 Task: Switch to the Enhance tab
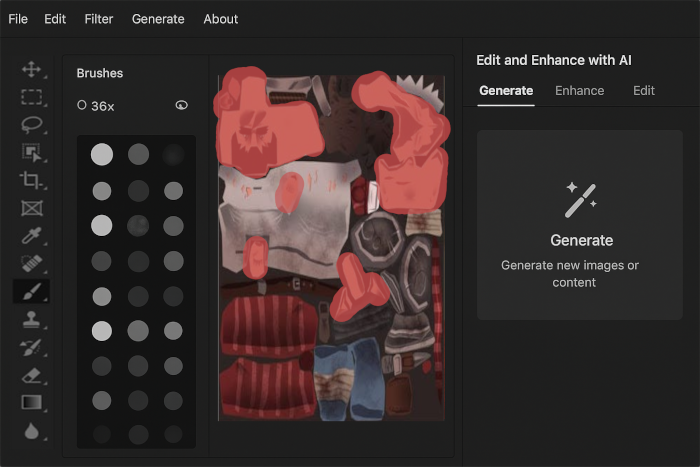tap(579, 91)
